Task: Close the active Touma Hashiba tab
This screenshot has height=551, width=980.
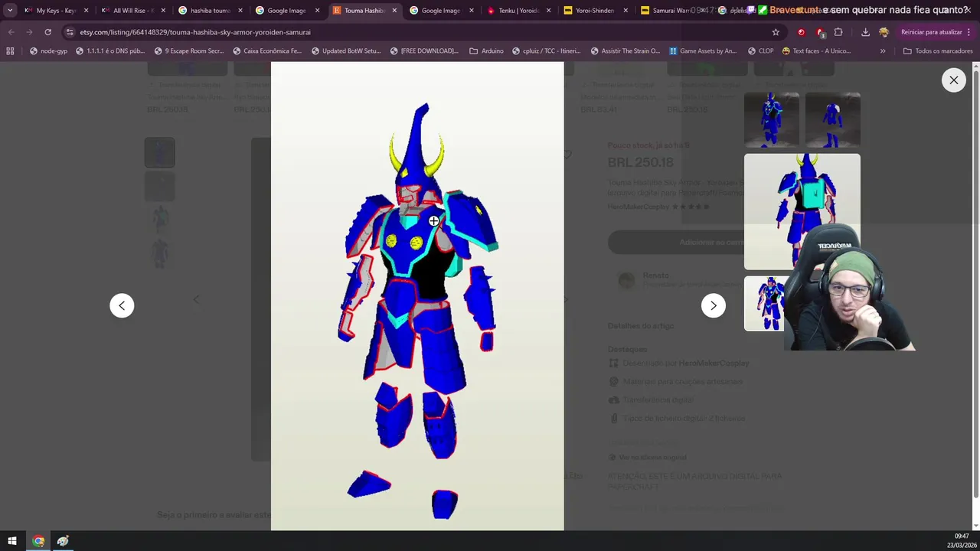Action: point(394,11)
